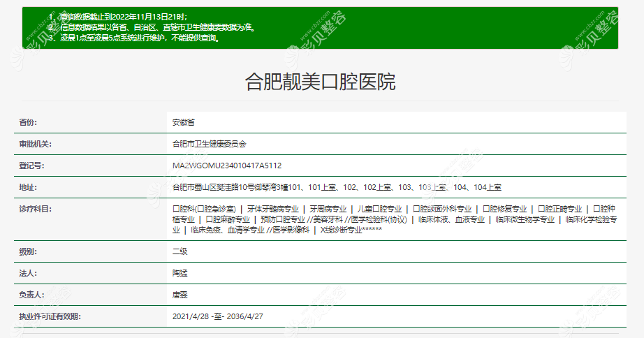Select the address text starting 合肥市蜀山区
Viewport: 644px width, 338px height.
(337, 187)
